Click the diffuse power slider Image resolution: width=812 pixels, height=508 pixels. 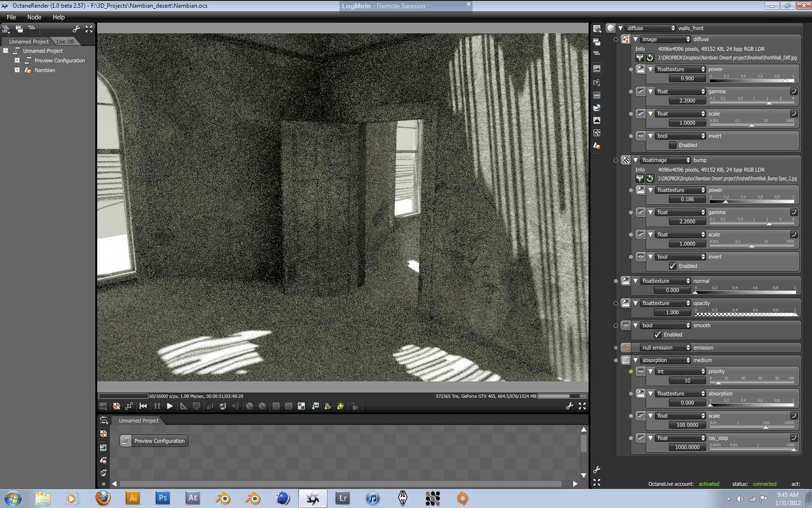pyautogui.click(x=752, y=78)
